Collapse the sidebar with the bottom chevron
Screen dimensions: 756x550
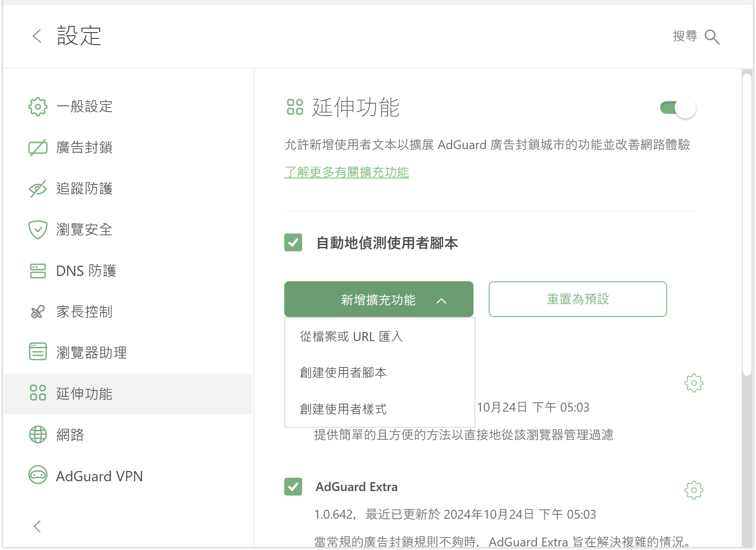(37, 526)
